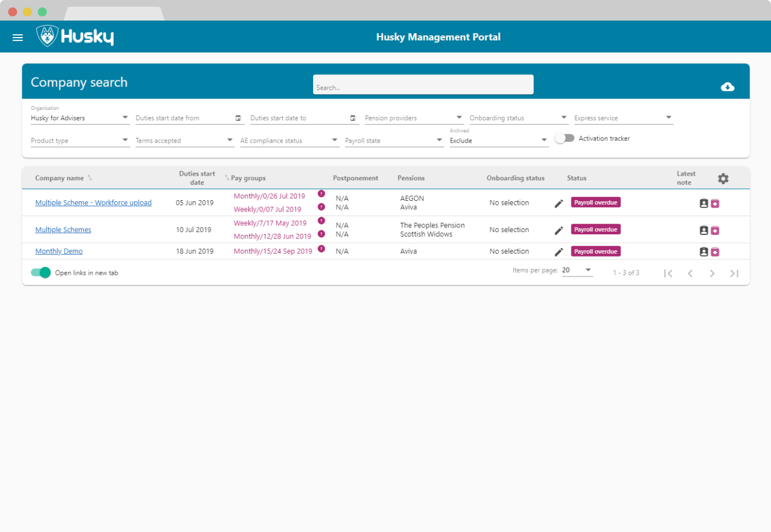Viewport: 771px width, 532px height.
Task: Change items per page dropdown
Action: point(577,270)
